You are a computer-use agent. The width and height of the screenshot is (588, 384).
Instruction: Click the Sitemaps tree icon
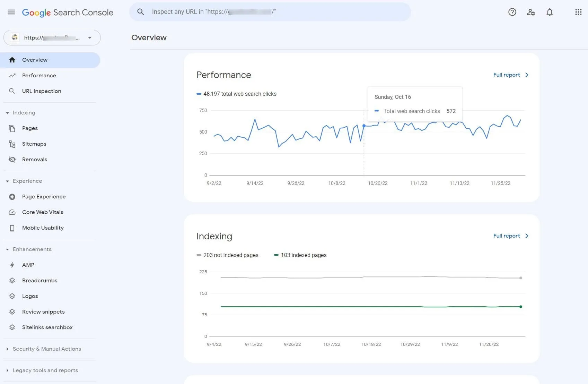point(12,144)
